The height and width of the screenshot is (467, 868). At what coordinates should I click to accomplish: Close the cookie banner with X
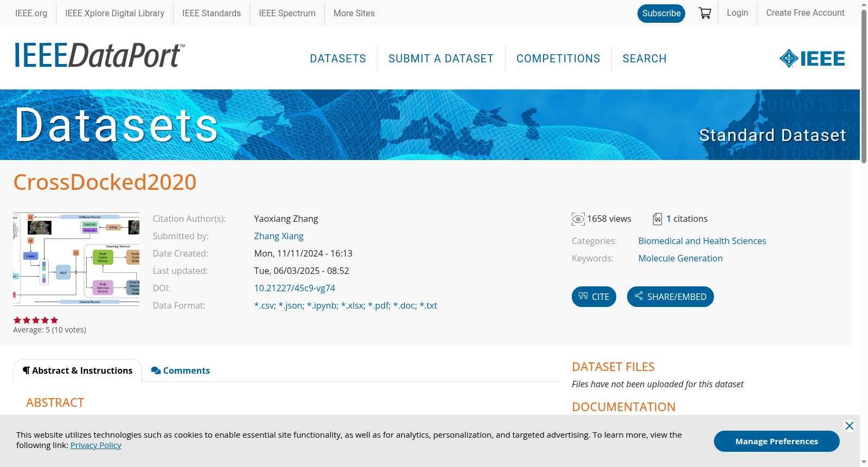pos(850,426)
